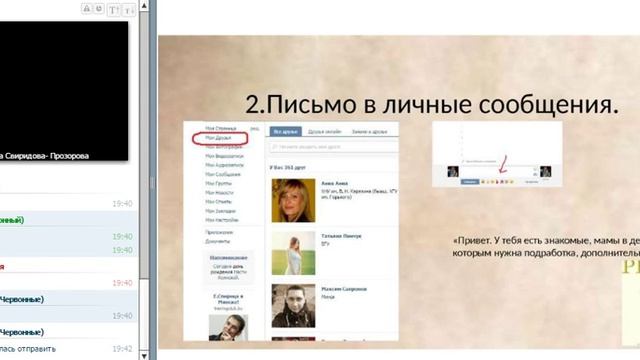Open 'Моя Страница' in the VK menu
Viewport: 640px width, 360px height.
click(221, 129)
